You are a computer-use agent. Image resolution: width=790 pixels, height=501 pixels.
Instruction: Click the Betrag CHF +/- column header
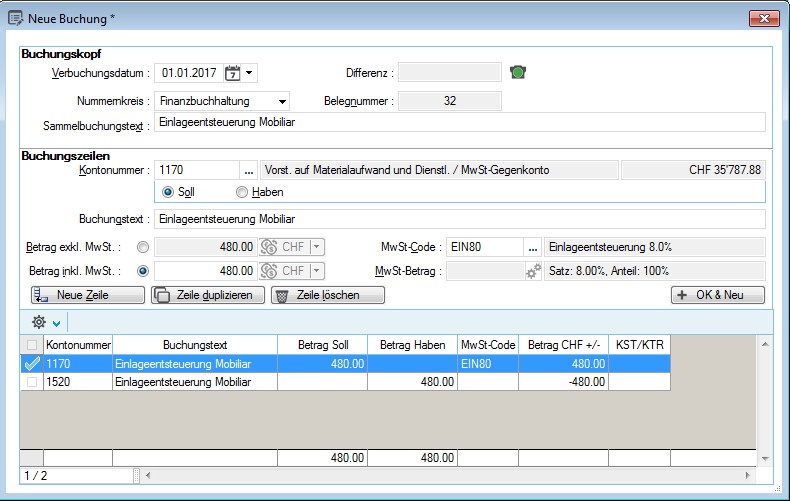click(x=563, y=345)
